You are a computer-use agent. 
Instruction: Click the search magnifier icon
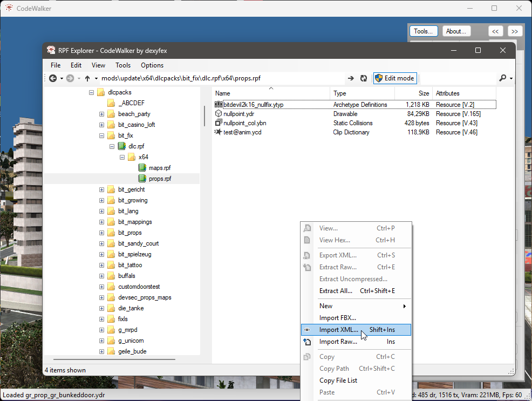pos(503,78)
